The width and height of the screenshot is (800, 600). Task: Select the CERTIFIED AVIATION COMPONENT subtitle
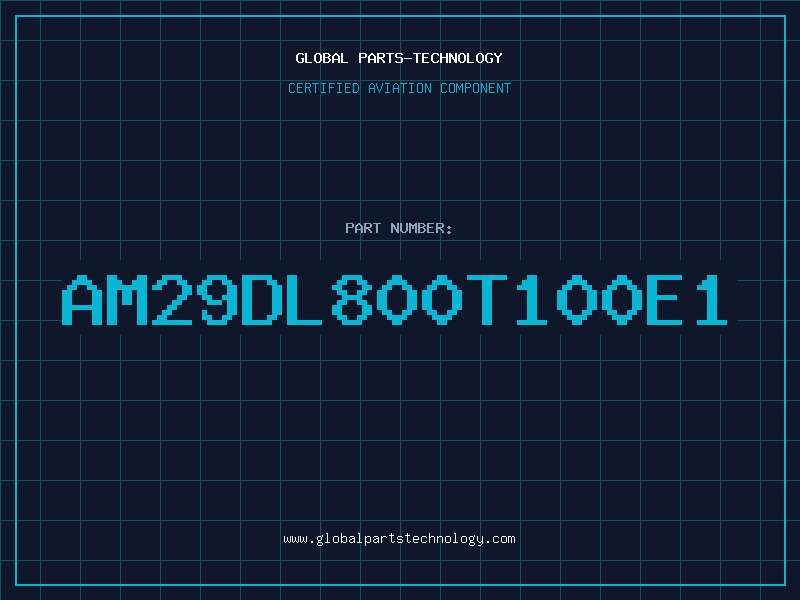399,88
